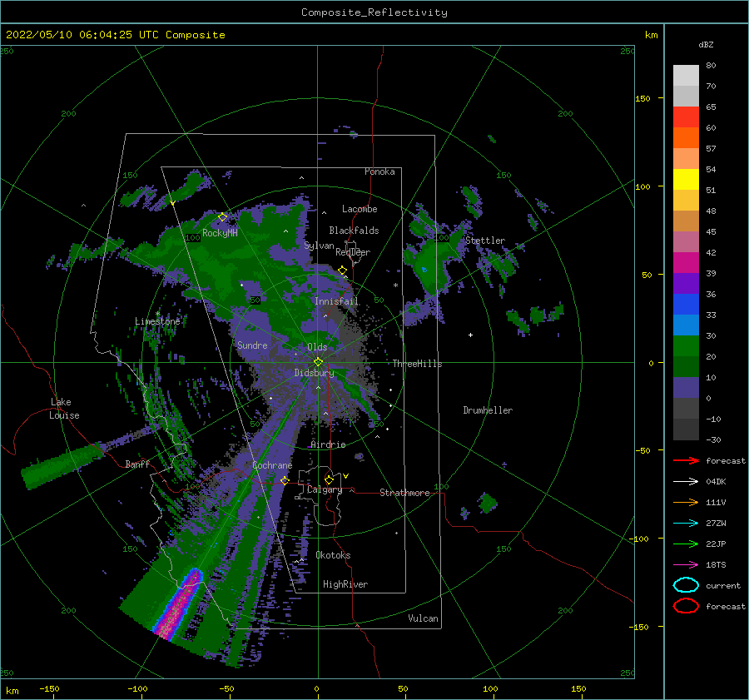Image resolution: width=749 pixels, height=700 pixels.
Task: Click the white plus marker west of Drumheller area
Action: (470, 335)
